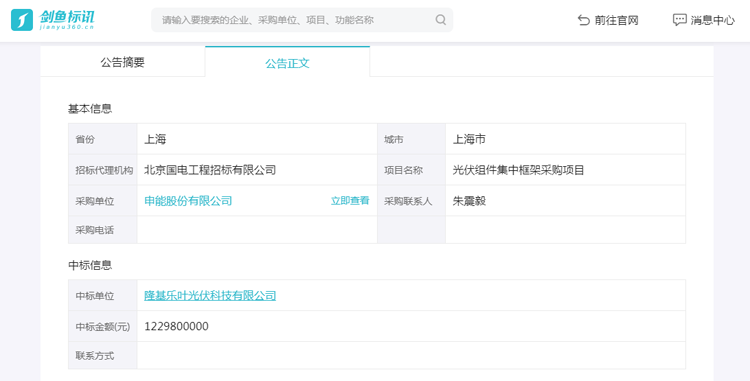The width and height of the screenshot is (750, 381).
Task: Select the bid amount 1229800000
Action: coord(176,326)
